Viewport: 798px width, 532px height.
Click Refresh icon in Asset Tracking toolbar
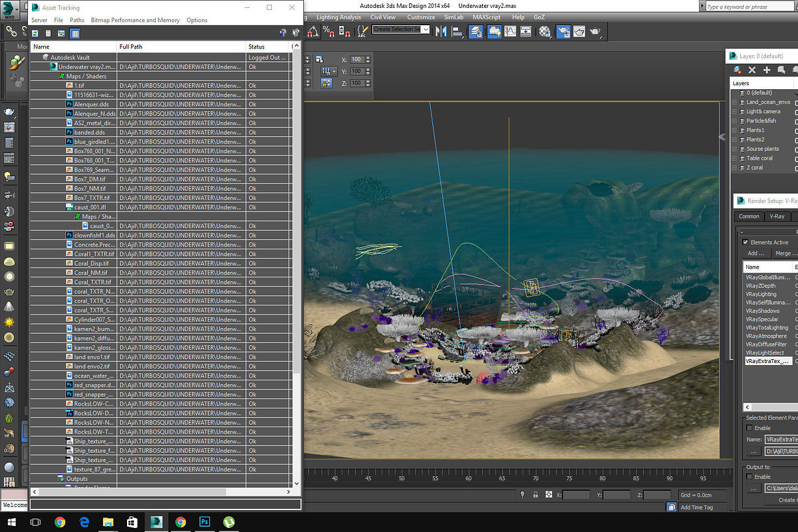coord(35,33)
